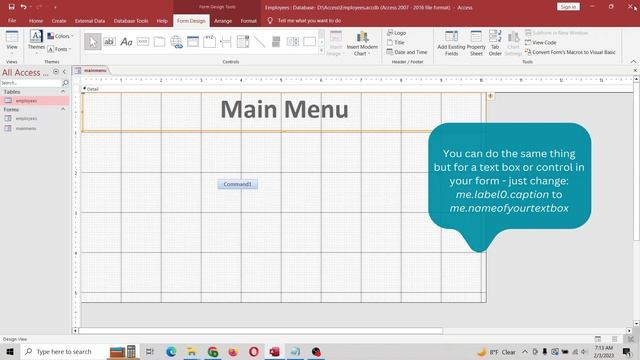This screenshot has height=360, width=640.
Task: Switch to the Database Tools tab
Action: point(131,20)
